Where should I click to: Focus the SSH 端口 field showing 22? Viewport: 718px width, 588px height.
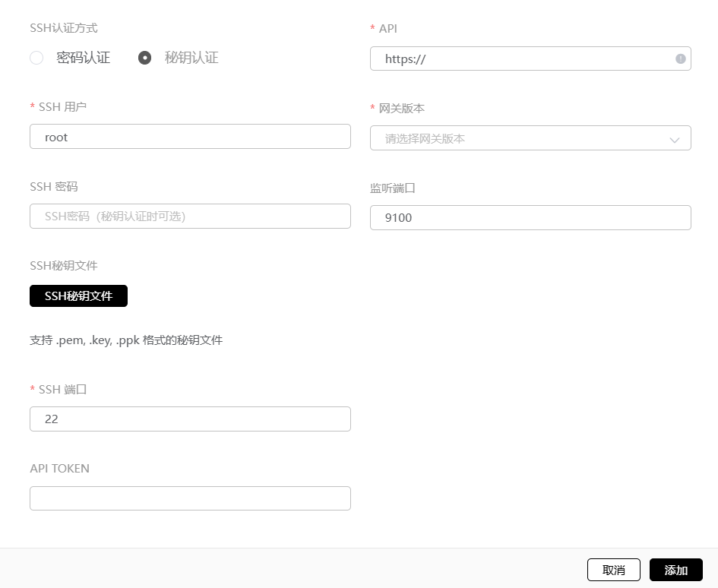pos(190,419)
